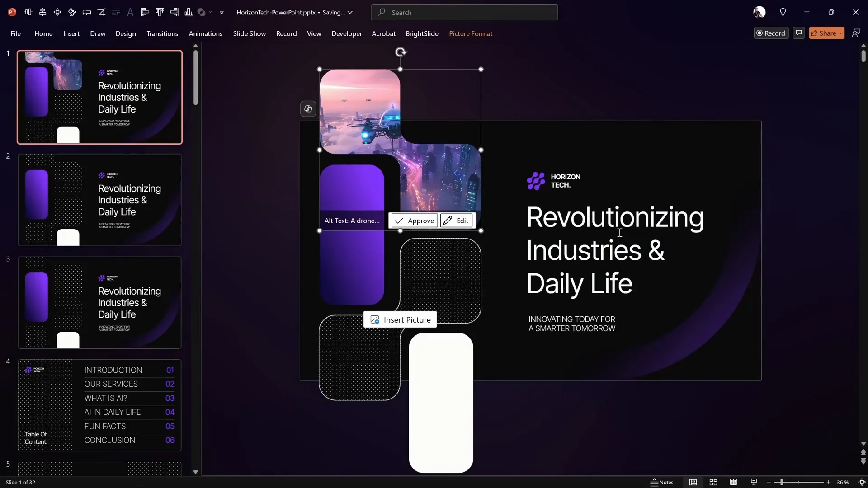868x488 pixels.
Task: Click the INNOVATING TODAY FOR A SMARTER TOMORROW subtitle
Action: pyautogui.click(x=572, y=324)
